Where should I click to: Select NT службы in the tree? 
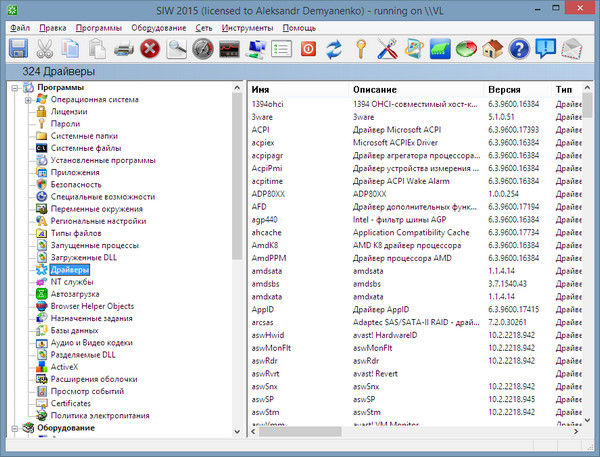(72, 282)
